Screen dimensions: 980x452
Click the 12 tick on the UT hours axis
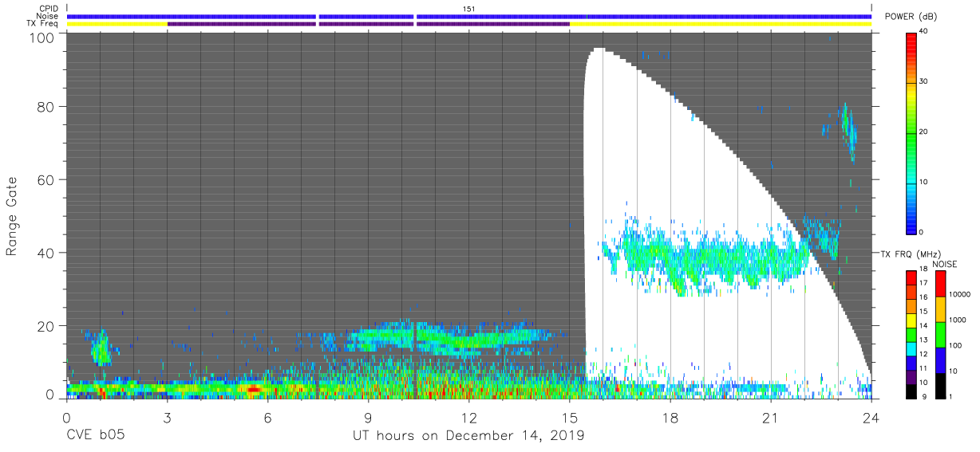[468, 419]
